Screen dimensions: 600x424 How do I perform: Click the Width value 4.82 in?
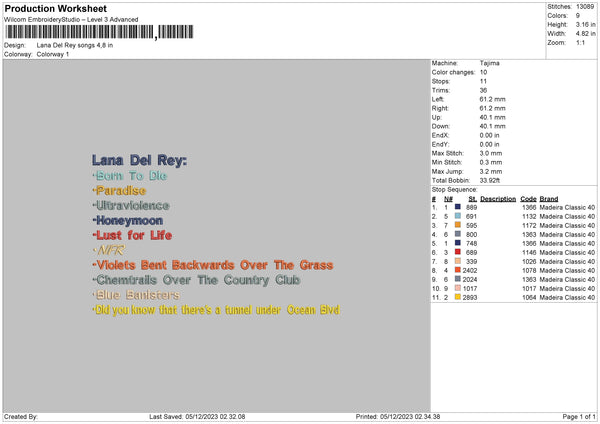tap(585, 34)
